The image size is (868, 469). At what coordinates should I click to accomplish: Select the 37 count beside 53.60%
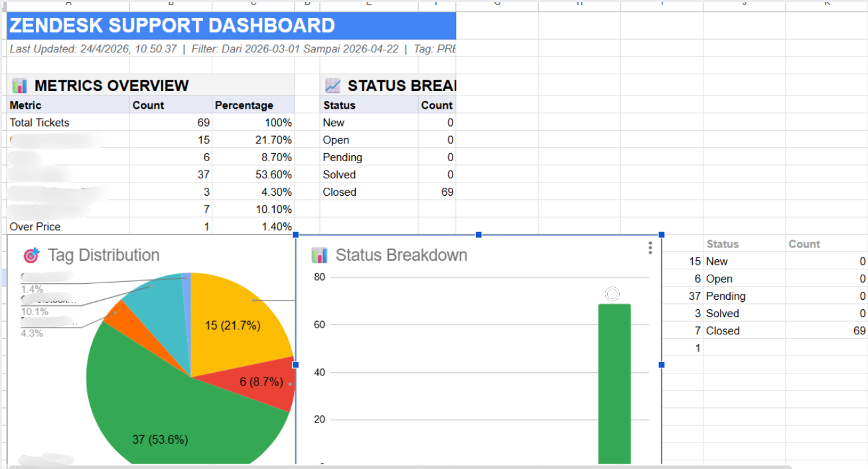point(171,174)
